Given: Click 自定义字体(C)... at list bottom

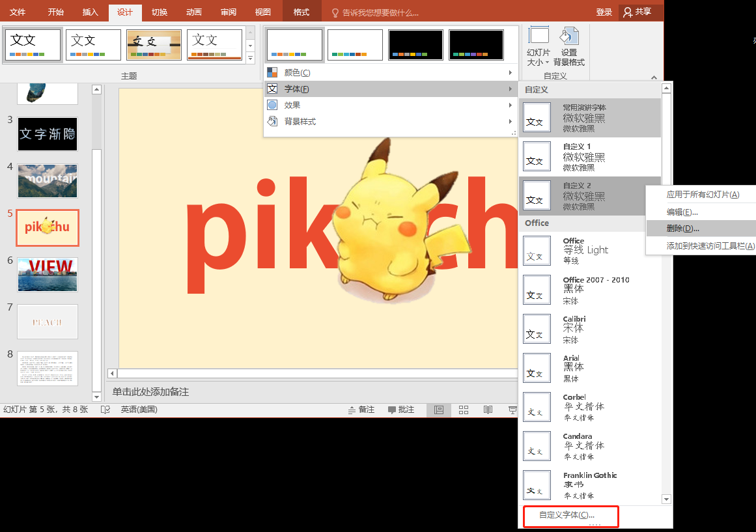Looking at the screenshot, I should 570,516.
